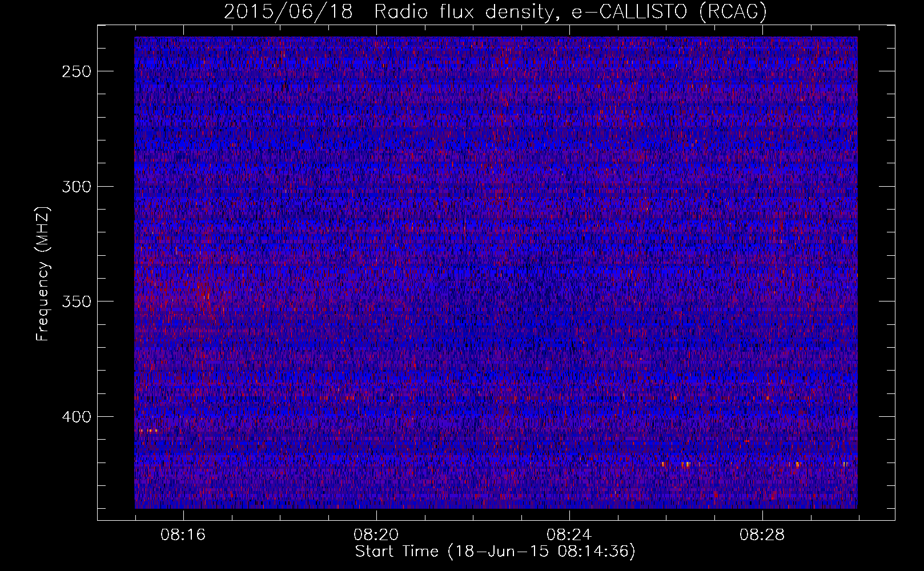The image size is (924, 571).
Task: Click the 08:28 time tick label
Action: click(762, 535)
